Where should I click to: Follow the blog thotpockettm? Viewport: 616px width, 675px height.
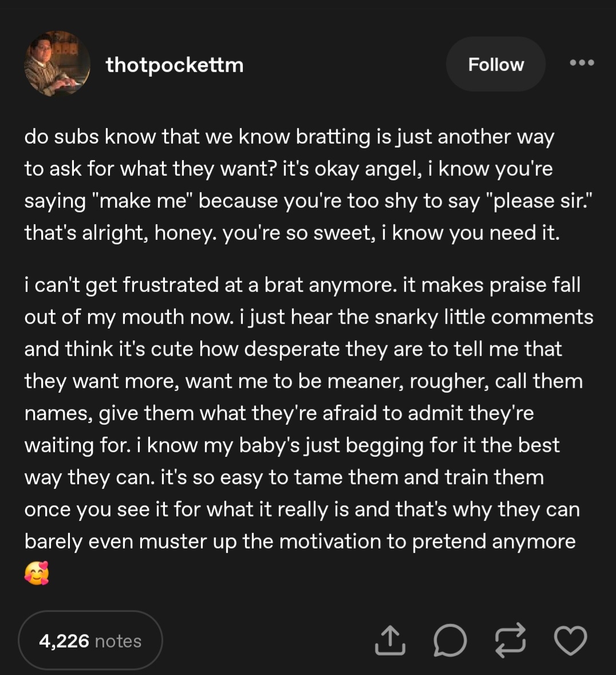pyautogui.click(x=496, y=65)
